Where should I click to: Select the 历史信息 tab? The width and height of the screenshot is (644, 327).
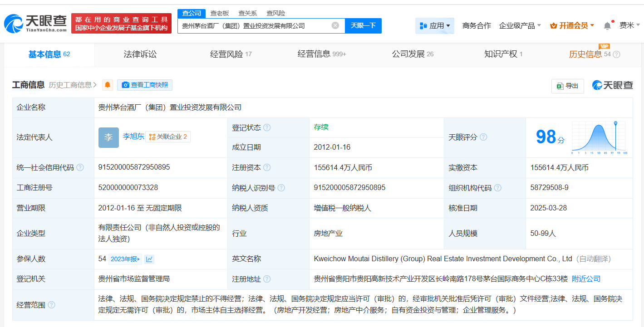tap(590, 54)
